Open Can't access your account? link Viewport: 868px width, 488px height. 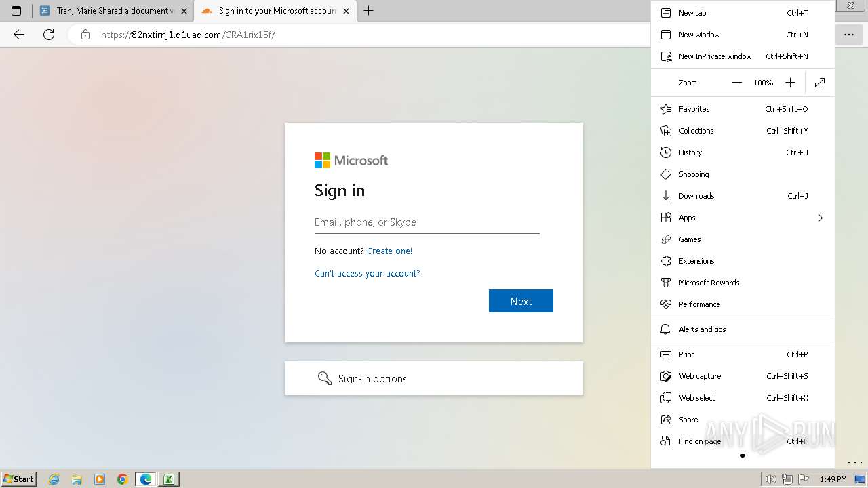(x=367, y=274)
